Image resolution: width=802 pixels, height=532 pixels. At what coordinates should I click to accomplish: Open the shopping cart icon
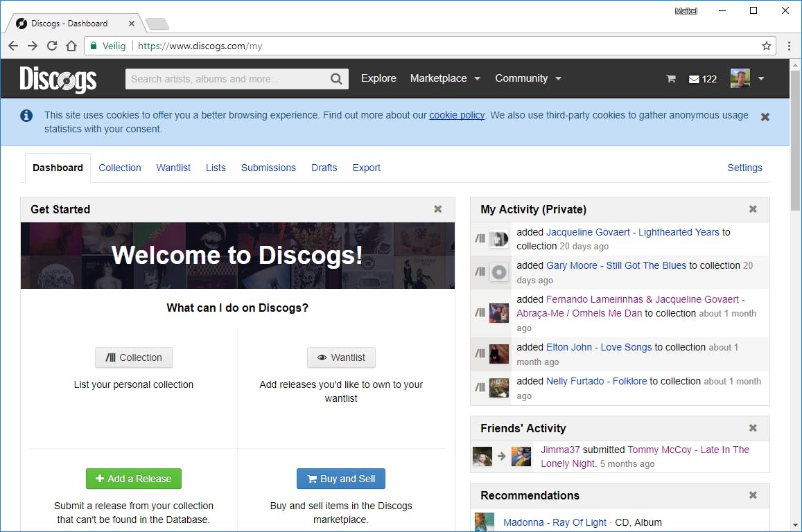coord(671,79)
